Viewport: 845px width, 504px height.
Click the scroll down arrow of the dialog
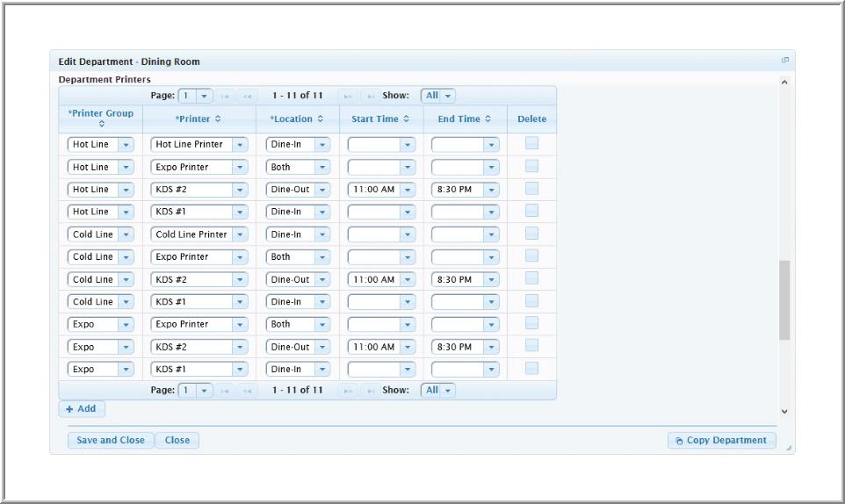click(x=784, y=411)
